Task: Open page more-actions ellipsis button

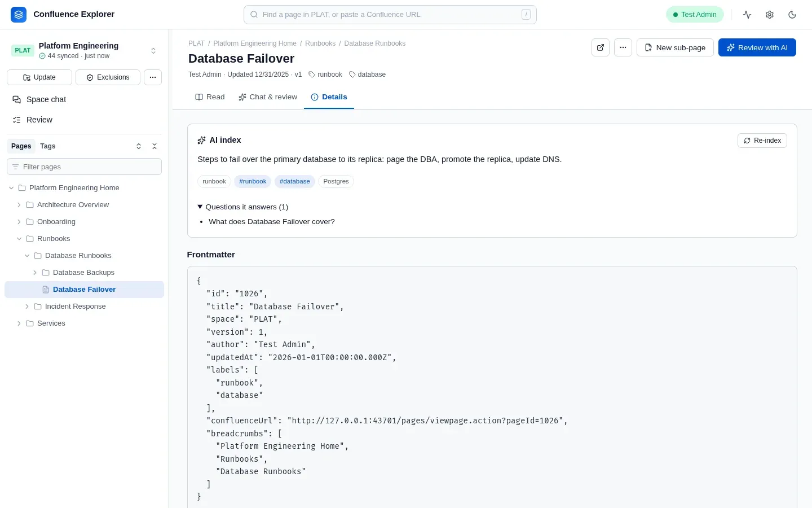Action: click(x=623, y=47)
